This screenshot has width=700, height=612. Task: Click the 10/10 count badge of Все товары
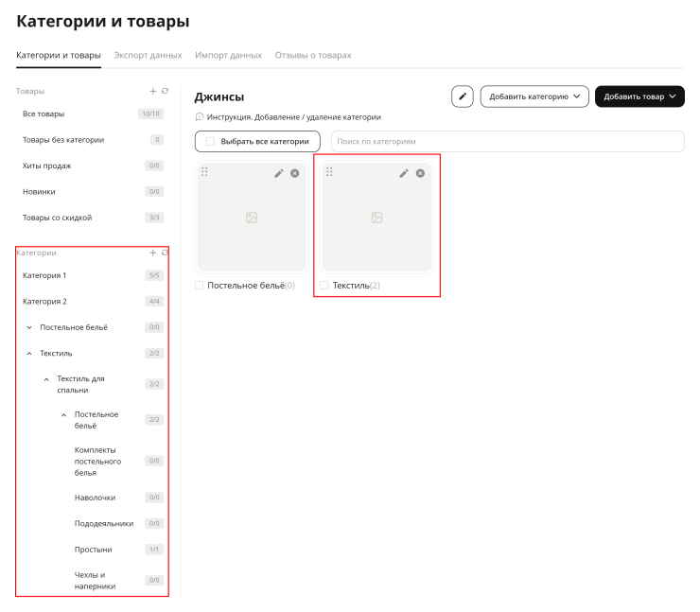point(151,114)
